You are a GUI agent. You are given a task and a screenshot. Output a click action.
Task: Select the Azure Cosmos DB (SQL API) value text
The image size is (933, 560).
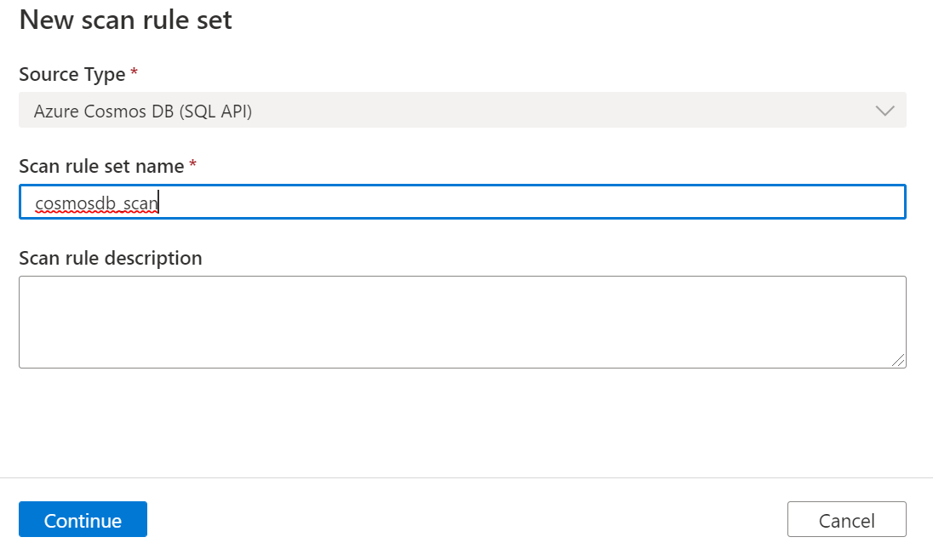143,111
